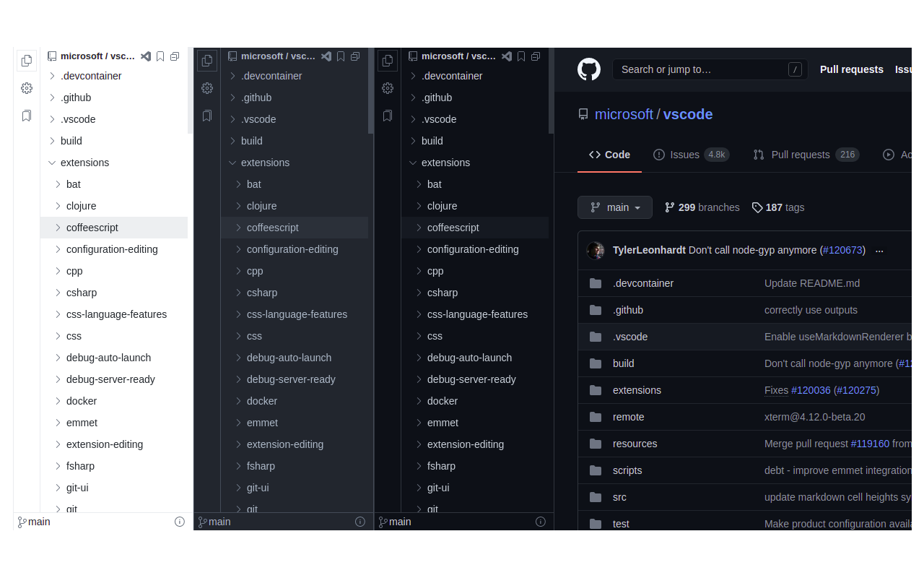Click the 187 tags link
Image resolution: width=924 pixels, height=578 pixels.
(778, 207)
